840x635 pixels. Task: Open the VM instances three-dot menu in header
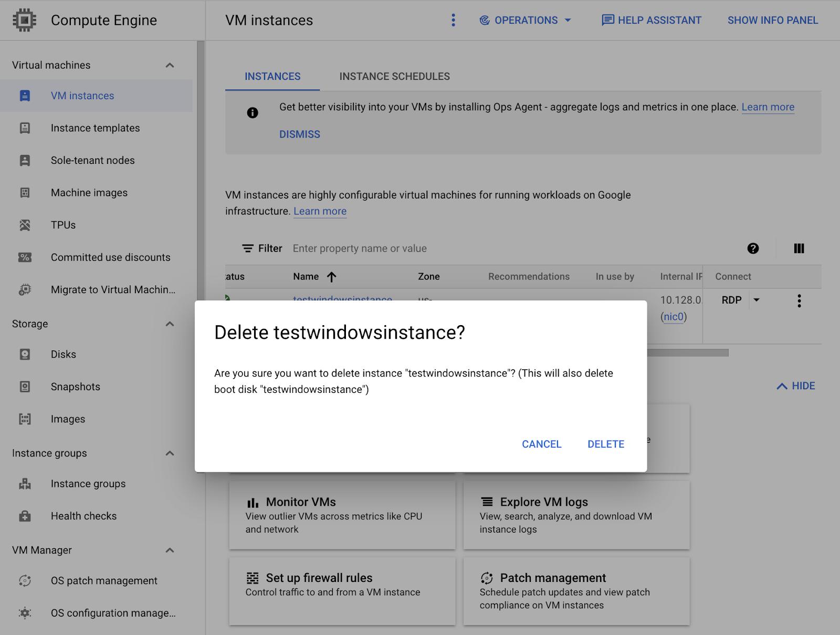pyautogui.click(x=453, y=20)
